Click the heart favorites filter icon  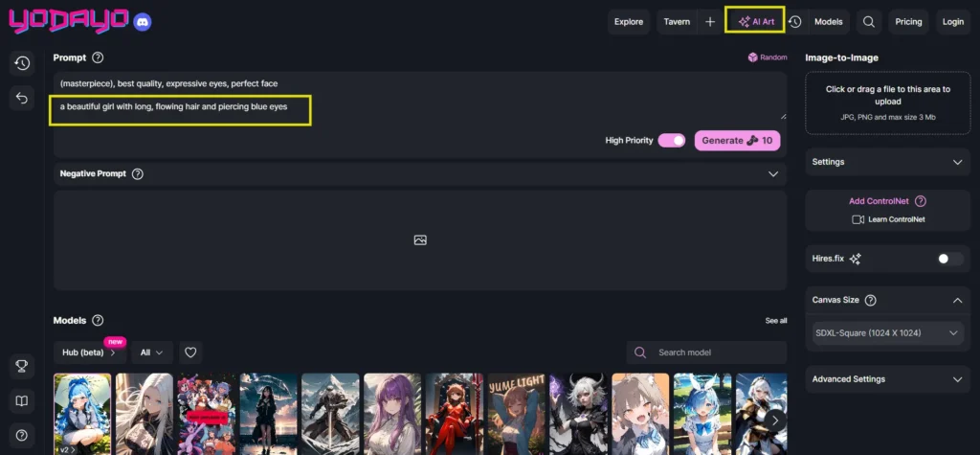[190, 353]
